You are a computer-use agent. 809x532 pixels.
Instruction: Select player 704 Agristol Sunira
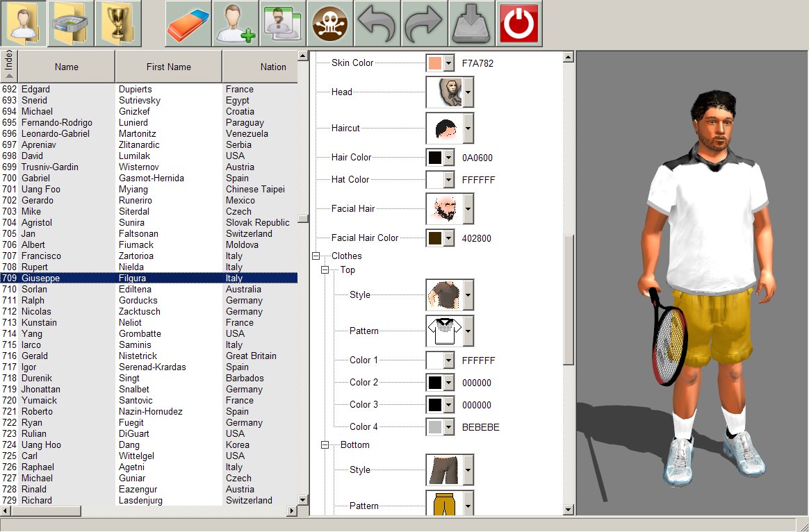pyautogui.click(x=149, y=223)
